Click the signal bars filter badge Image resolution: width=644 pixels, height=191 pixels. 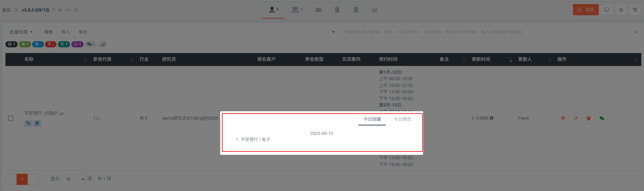[102, 44]
